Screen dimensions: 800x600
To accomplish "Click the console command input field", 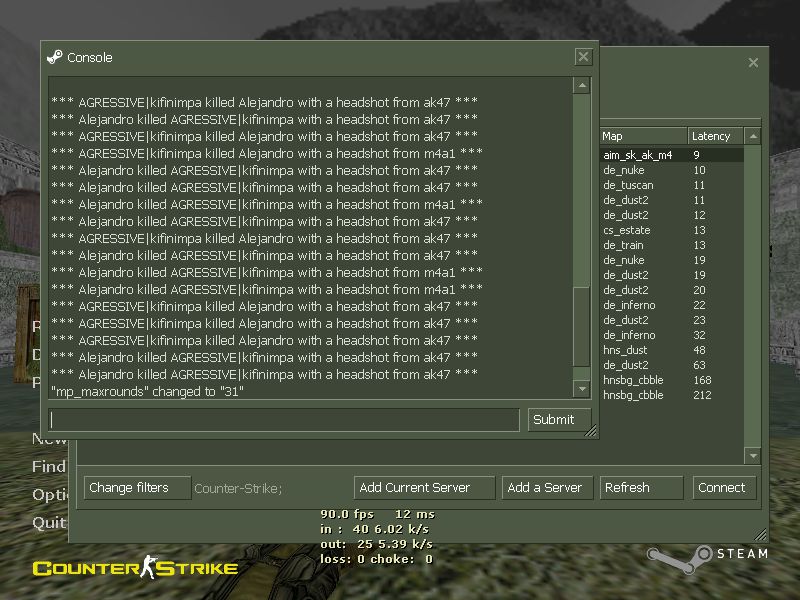I will (x=284, y=420).
